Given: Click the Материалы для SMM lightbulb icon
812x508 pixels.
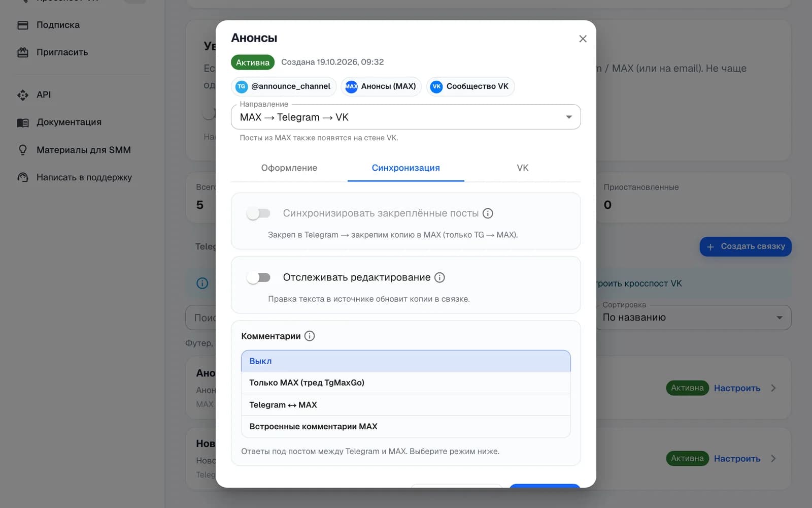Looking at the screenshot, I should [23, 150].
